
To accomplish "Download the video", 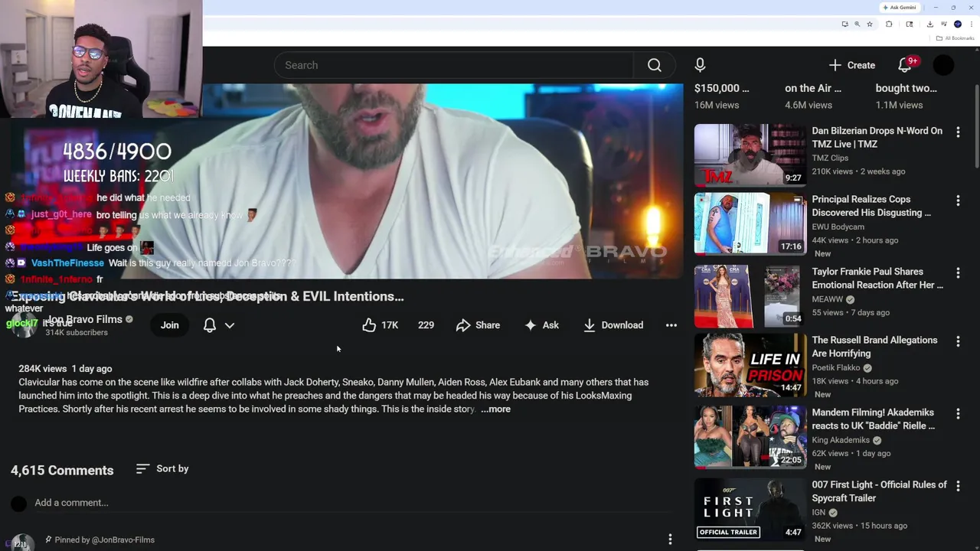I will pos(613,325).
